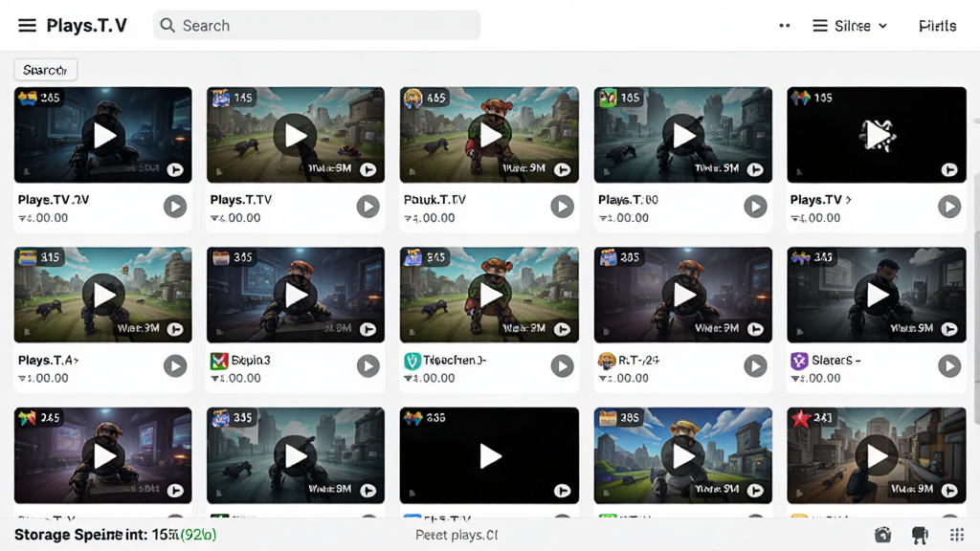Open the Plays.T:60 video title

click(x=628, y=200)
